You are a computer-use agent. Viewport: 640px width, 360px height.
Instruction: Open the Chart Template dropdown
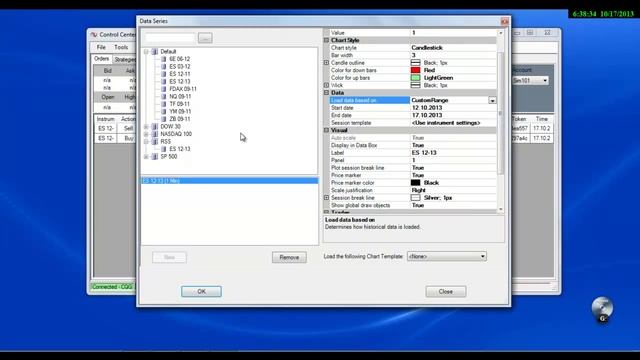point(482,256)
